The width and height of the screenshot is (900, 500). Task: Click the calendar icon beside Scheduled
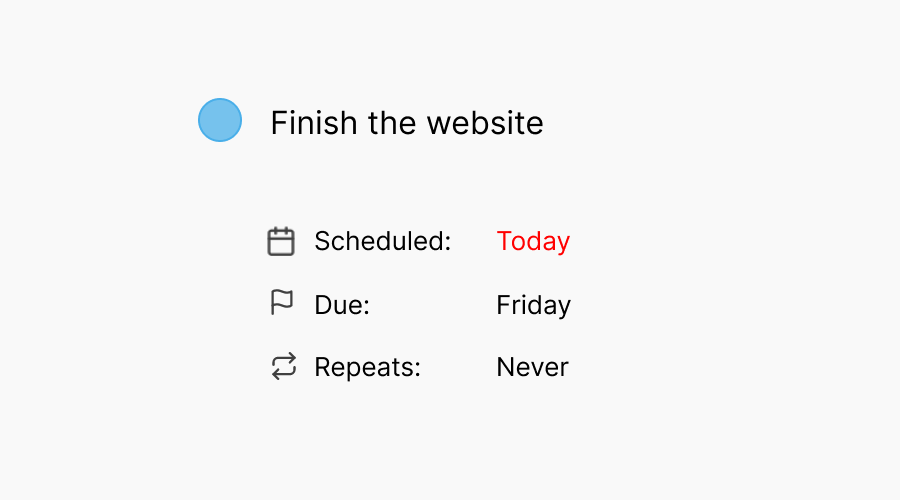[x=281, y=241]
